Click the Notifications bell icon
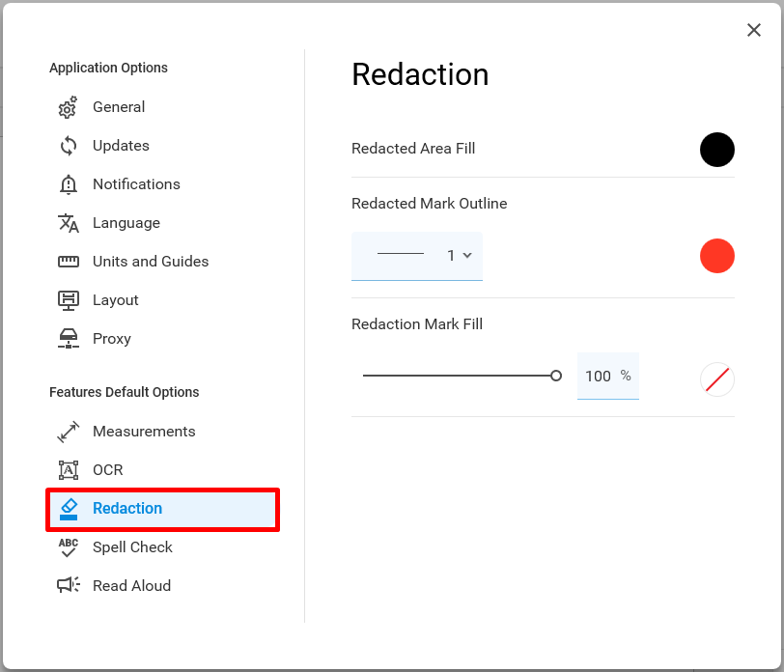The image size is (784, 672). point(68,184)
